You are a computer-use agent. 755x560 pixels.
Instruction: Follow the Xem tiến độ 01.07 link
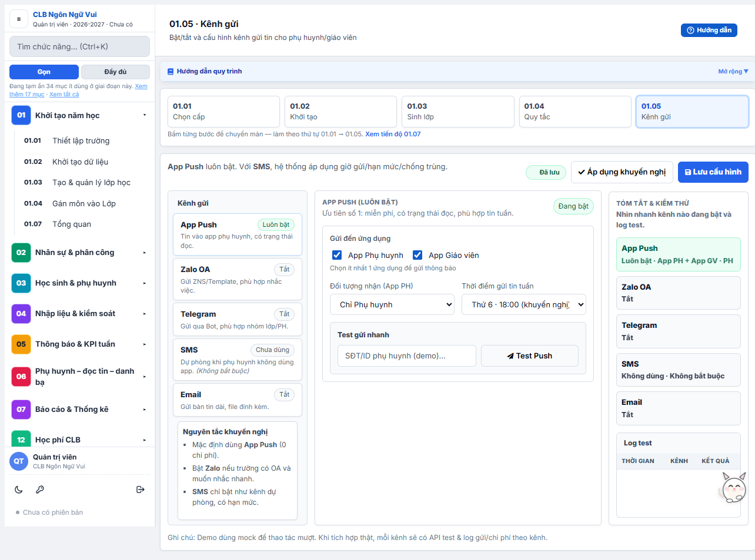[393, 134]
